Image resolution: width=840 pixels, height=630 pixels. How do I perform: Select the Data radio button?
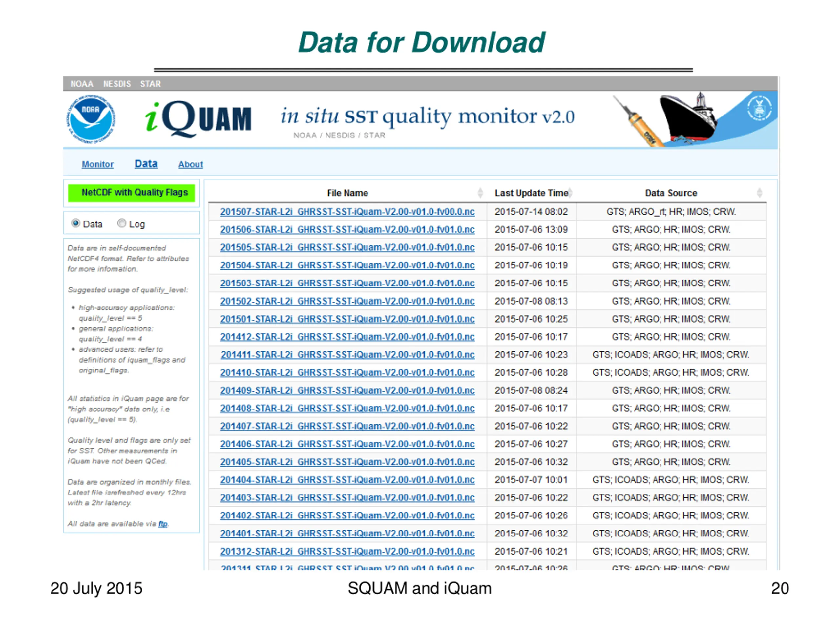75,223
